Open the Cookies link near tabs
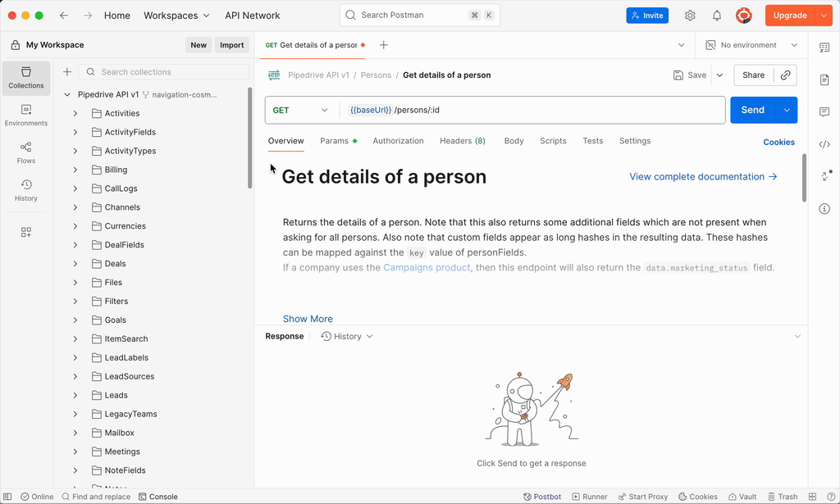 (778, 142)
